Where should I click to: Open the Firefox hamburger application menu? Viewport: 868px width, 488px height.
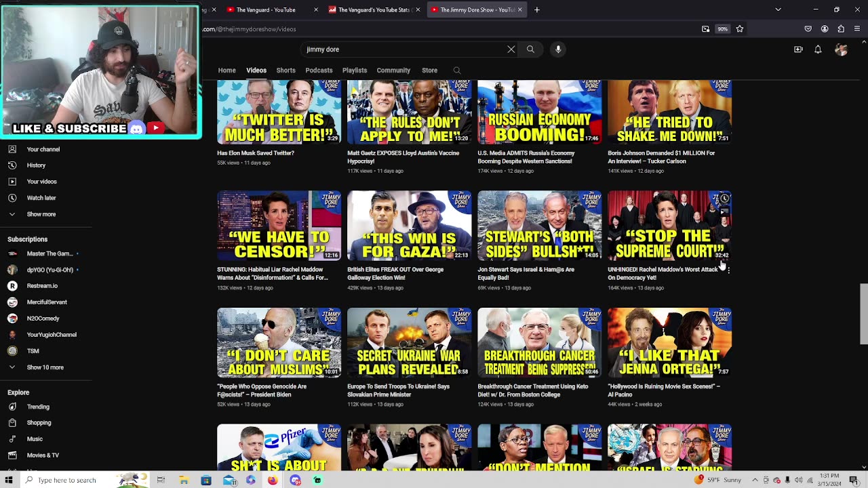(x=858, y=29)
